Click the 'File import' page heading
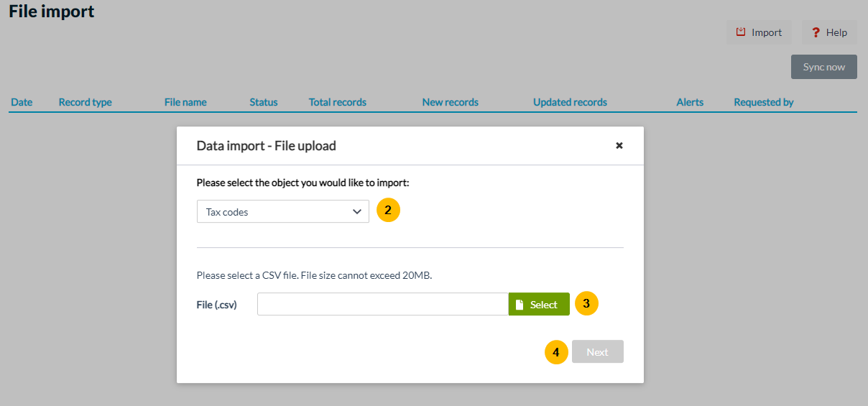Screen dimensions: 868x406 52,11
